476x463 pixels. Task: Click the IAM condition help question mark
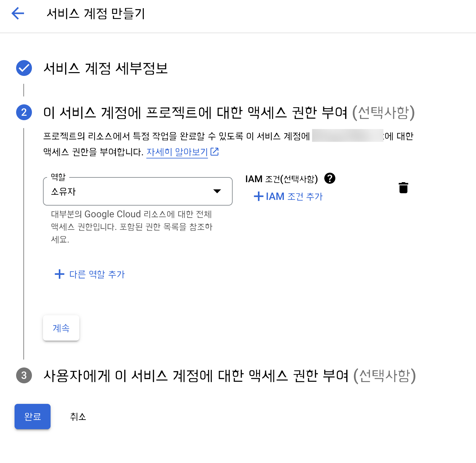click(330, 178)
